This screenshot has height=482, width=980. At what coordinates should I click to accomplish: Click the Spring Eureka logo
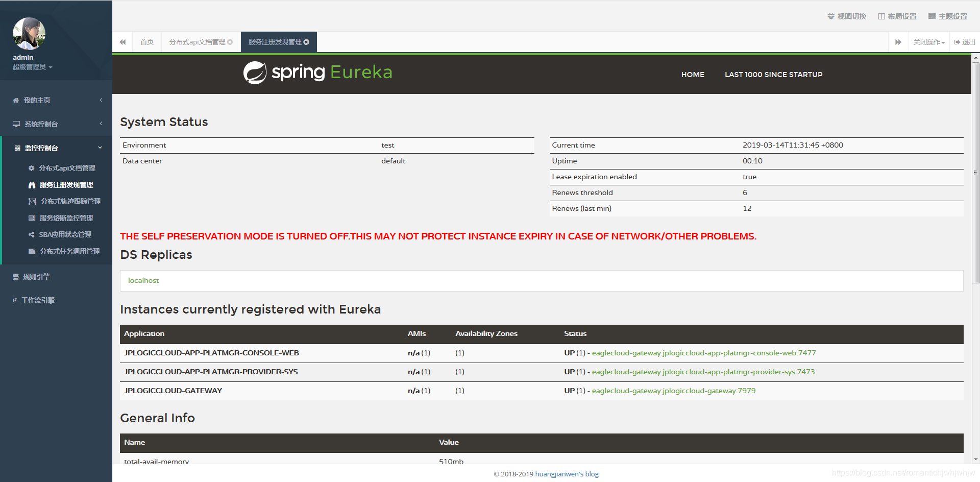(317, 73)
